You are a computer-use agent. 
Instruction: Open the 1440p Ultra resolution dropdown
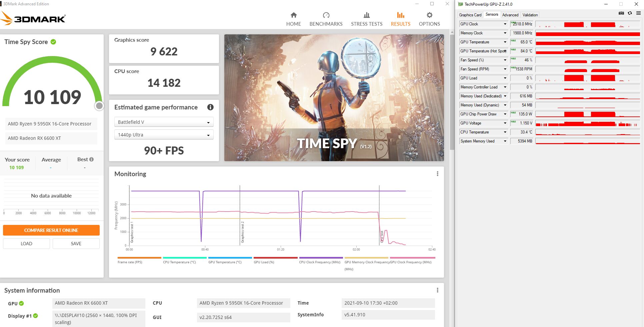[x=164, y=135]
